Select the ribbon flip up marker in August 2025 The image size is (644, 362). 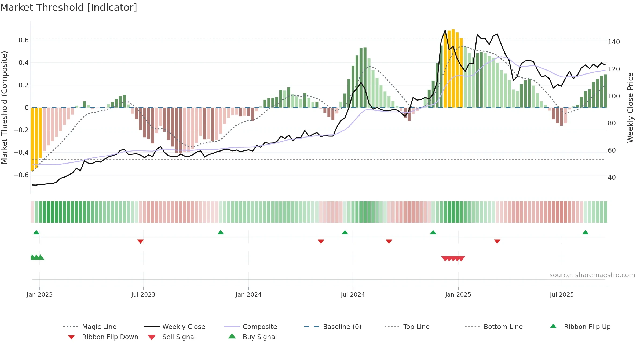pos(586,232)
